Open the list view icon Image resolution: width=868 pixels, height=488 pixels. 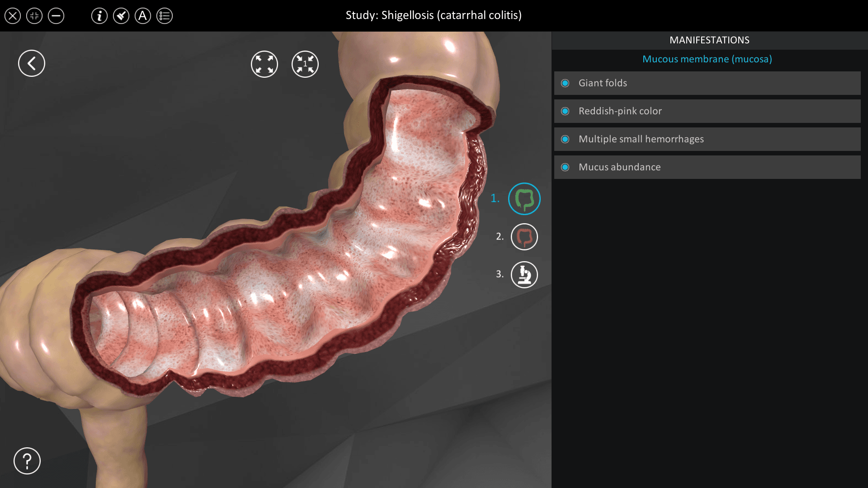pos(165,16)
